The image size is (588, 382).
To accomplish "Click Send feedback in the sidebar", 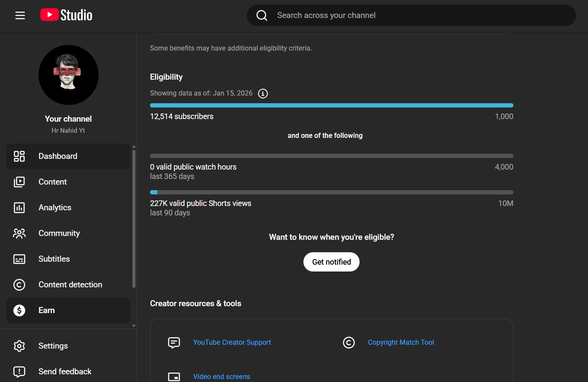I will point(65,372).
